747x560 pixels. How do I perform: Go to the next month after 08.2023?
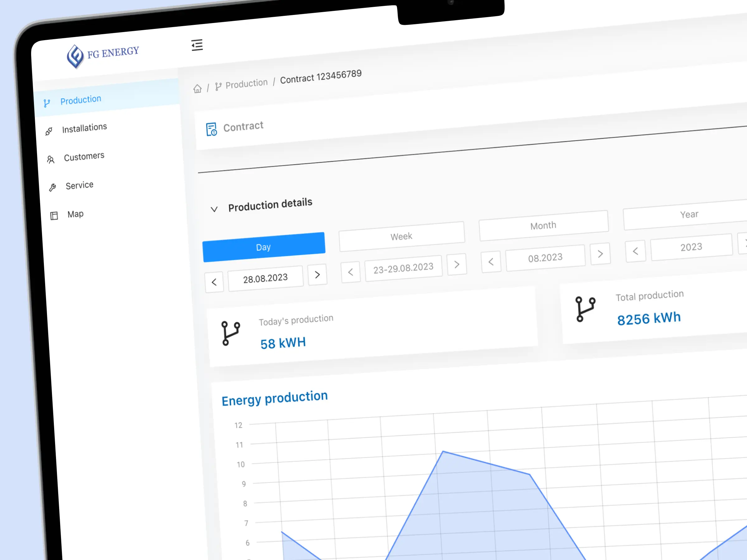(600, 254)
